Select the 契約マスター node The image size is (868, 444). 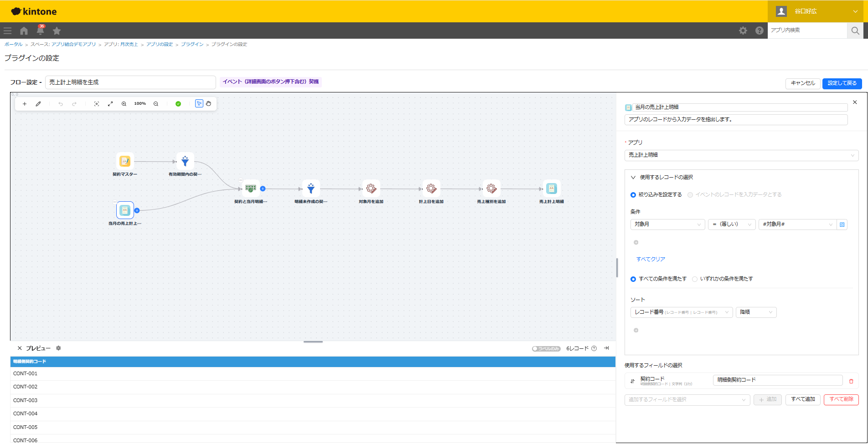tap(125, 161)
